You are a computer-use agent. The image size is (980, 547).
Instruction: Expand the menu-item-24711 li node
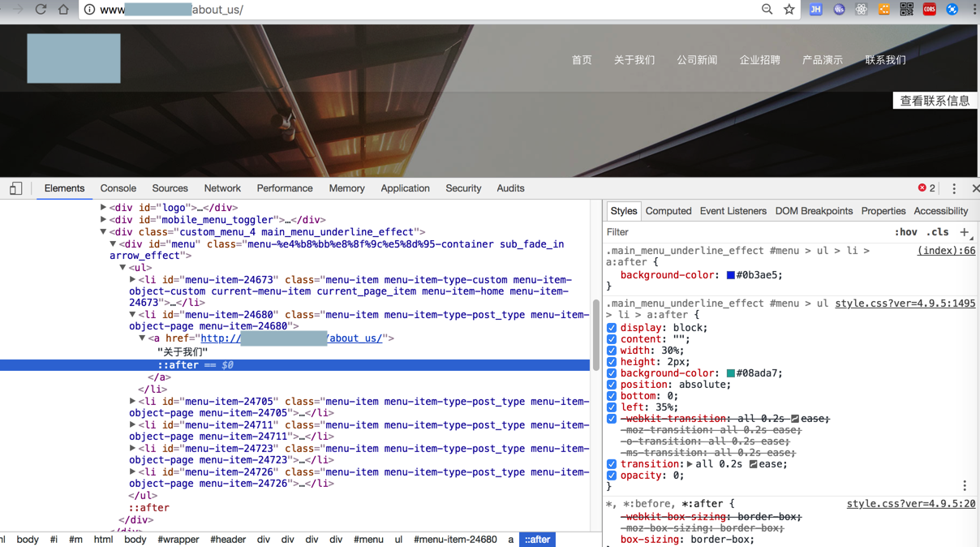pos(132,425)
